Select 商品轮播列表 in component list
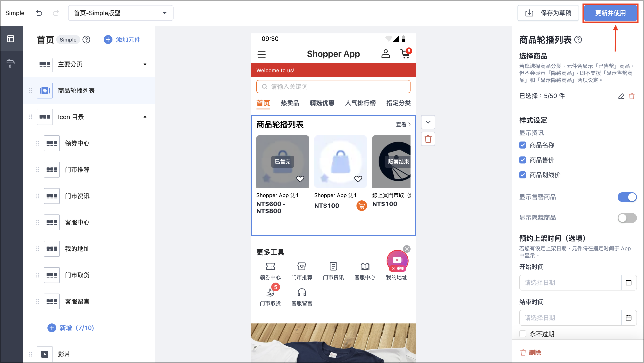The height and width of the screenshot is (363, 644). 89,91
